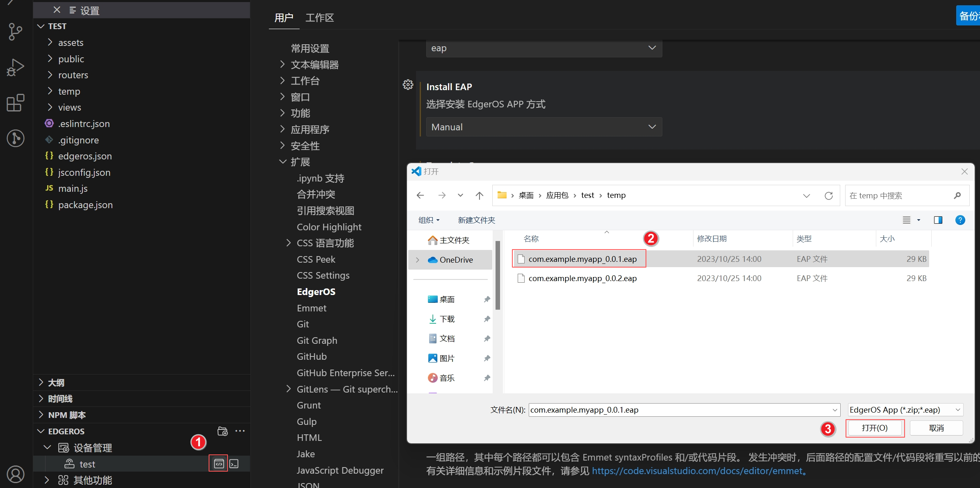Image resolution: width=980 pixels, height=488 pixels.
Task: Click the Install EAP setting gear icon
Action: [x=408, y=85]
